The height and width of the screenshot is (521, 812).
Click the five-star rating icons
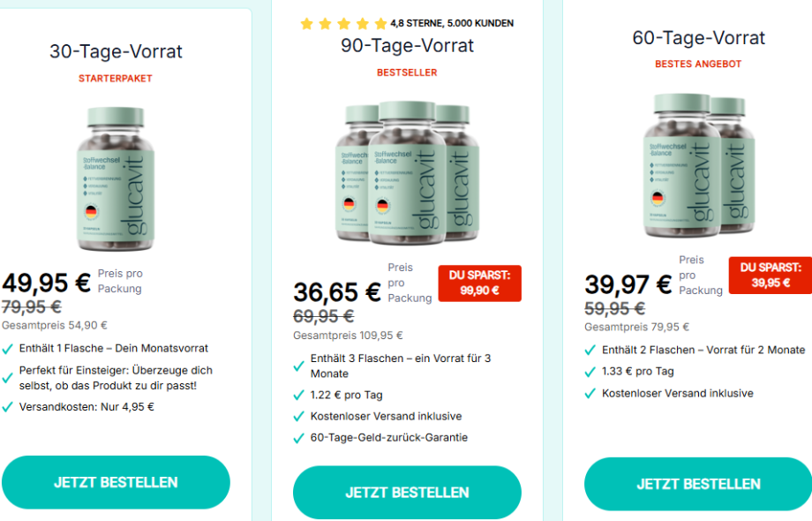click(343, 23)
